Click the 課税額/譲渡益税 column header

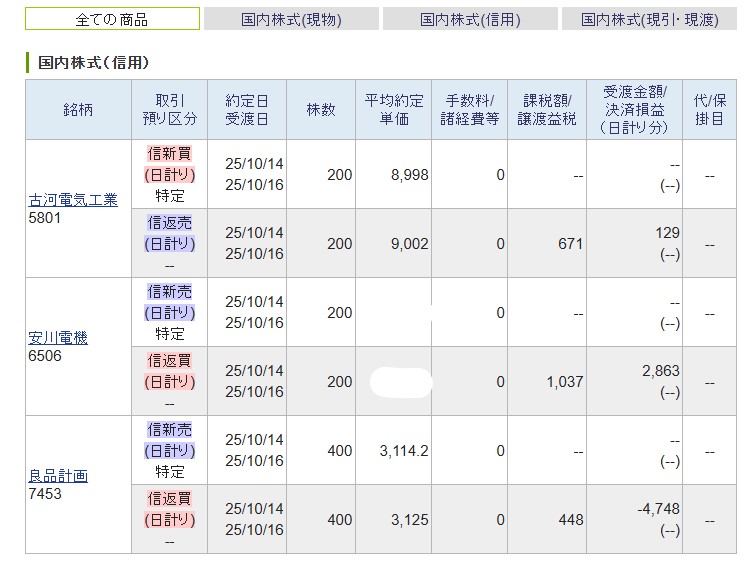click(x=550, y=110)
